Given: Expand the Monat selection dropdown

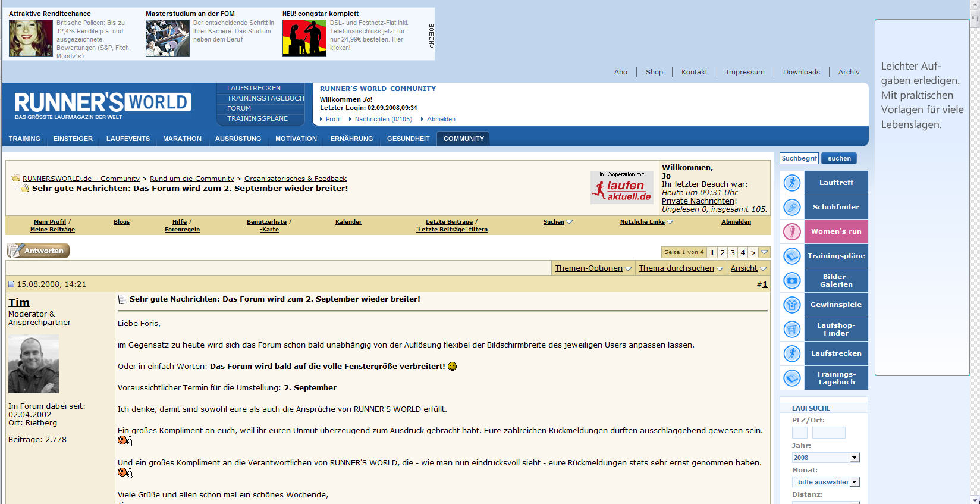Looking at the screenshot, I should tap(825, 482).
